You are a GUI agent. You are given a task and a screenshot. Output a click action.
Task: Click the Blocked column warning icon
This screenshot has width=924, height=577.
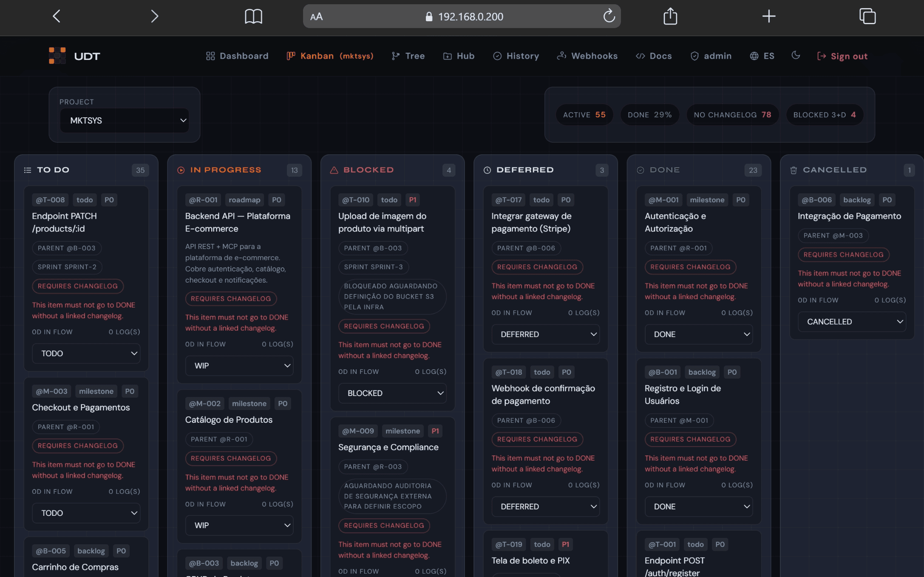334,170
